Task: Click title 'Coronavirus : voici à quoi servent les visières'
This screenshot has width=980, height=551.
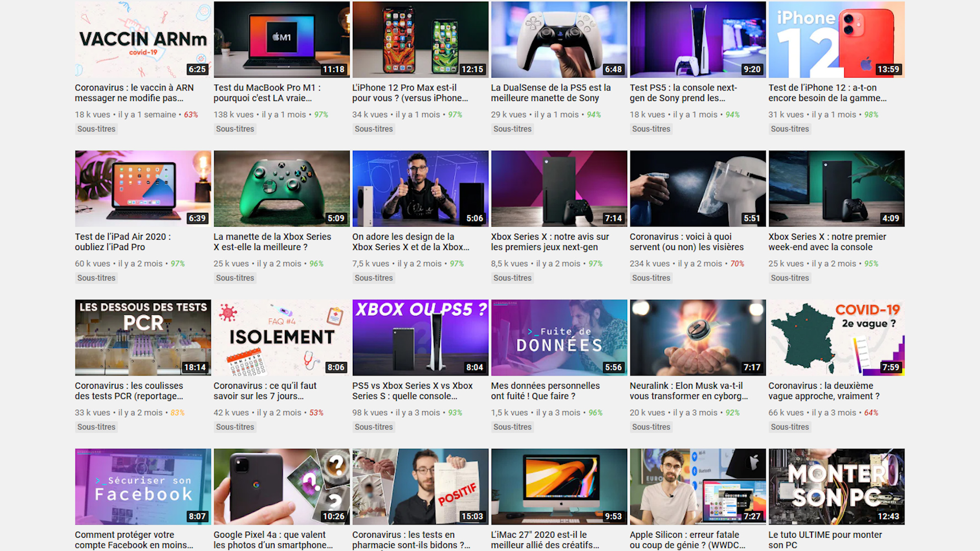Action: click(687, 242)
